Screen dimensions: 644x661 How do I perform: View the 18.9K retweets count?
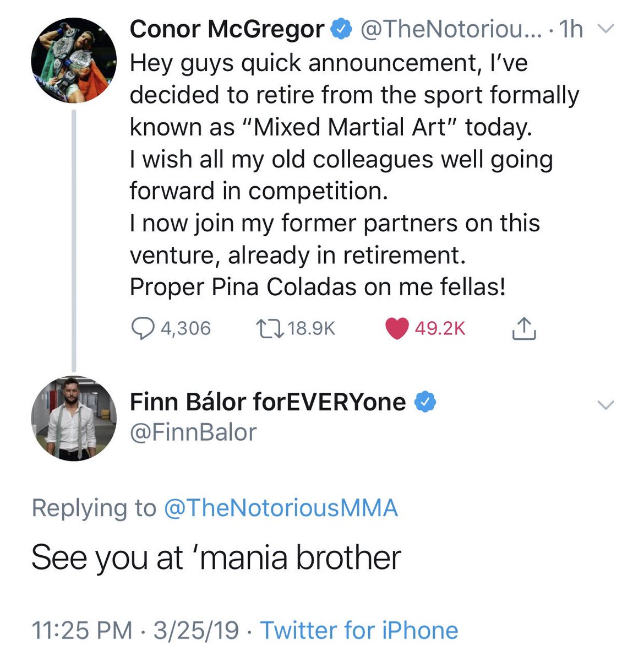click(x=311, y=329)
